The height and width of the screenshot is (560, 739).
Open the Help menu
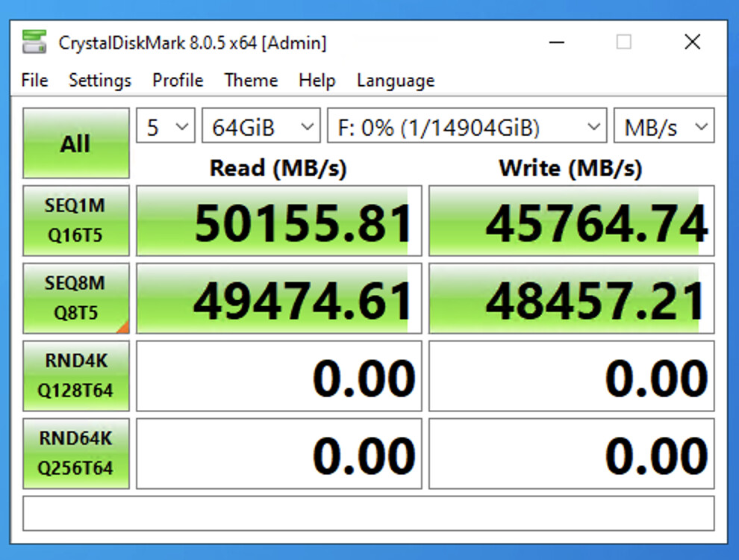coord(317,81)
